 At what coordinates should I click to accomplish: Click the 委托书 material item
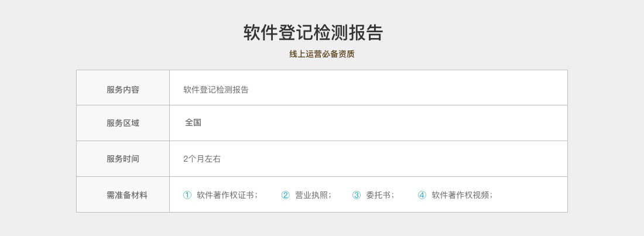379,195
